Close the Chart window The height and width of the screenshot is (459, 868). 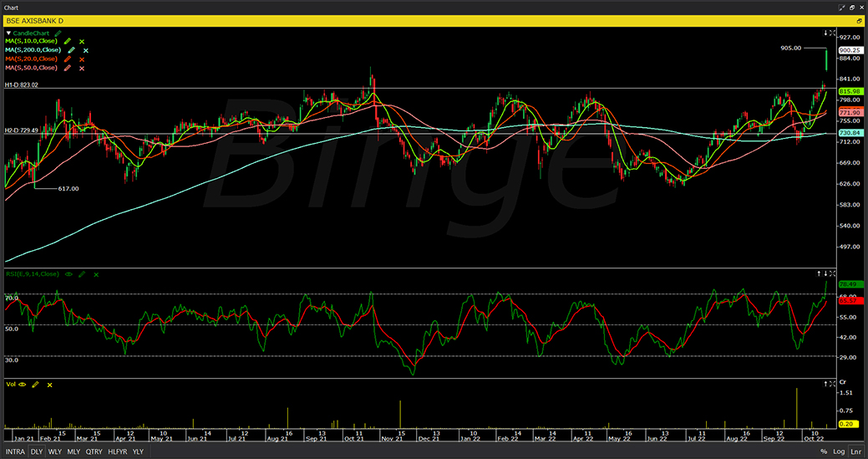click(862, 8)
